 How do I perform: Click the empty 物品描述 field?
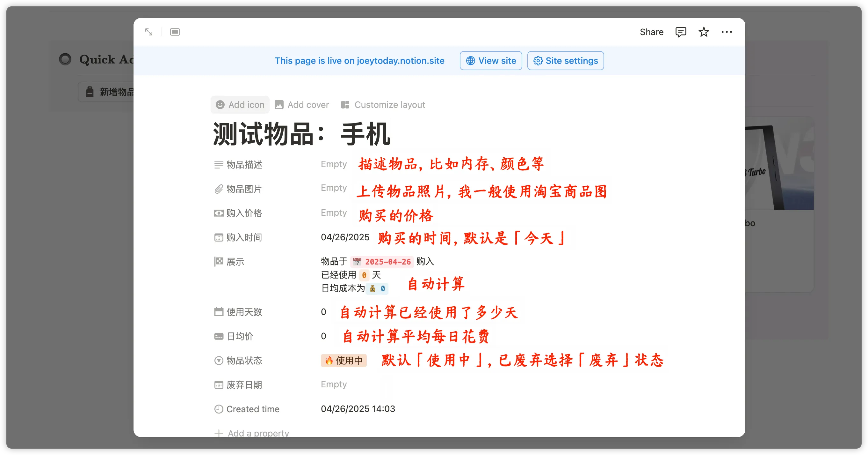(x=334, y=164)
